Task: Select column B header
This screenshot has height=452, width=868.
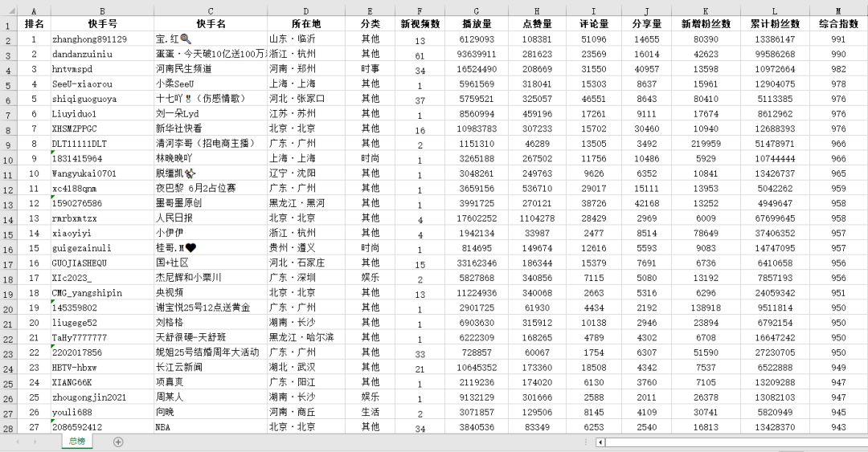Action: click(x=102, y=10)
